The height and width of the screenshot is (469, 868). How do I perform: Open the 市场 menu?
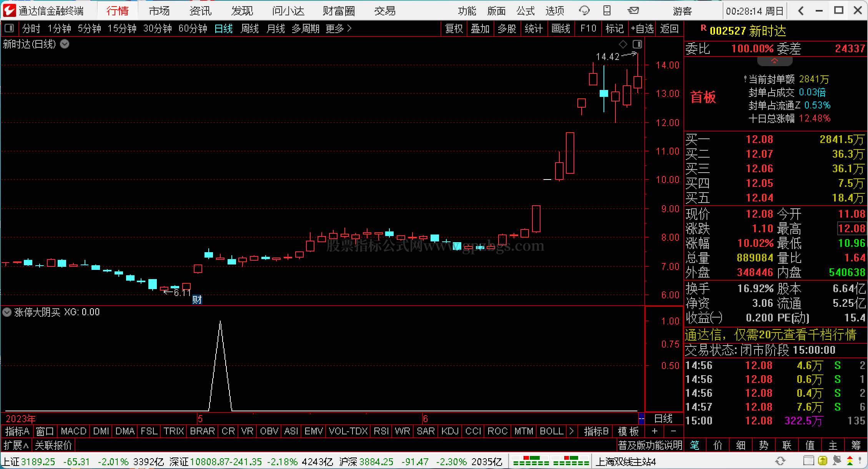point(159,11)
